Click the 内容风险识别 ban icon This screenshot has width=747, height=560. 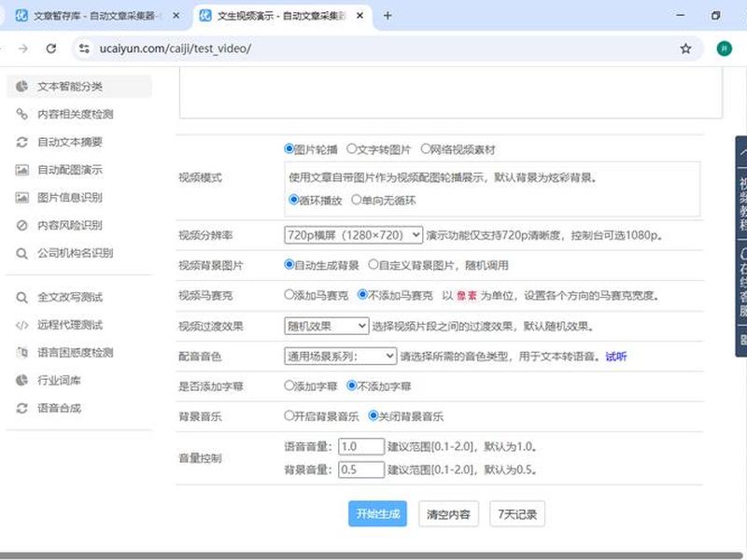pyautogui.click(x=21, y=225)
